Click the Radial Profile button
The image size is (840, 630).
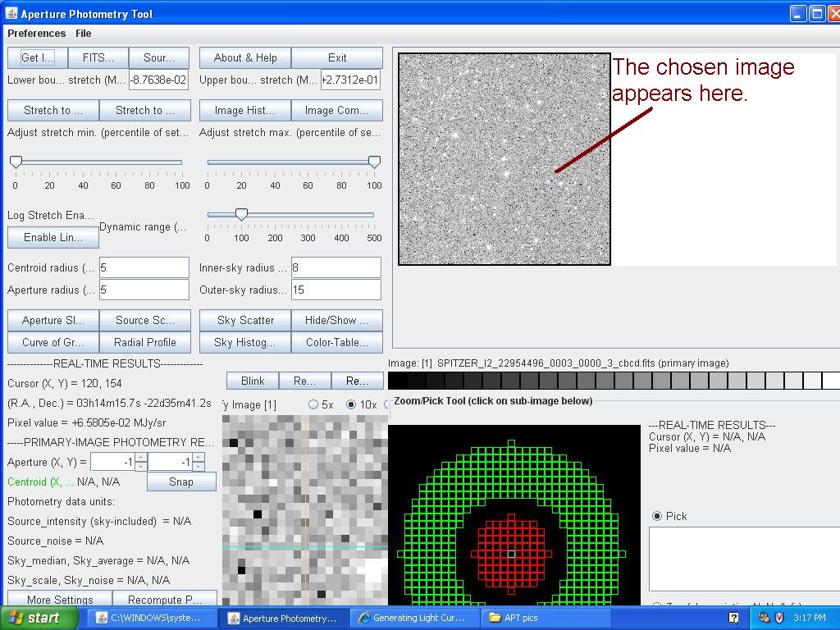145,342
